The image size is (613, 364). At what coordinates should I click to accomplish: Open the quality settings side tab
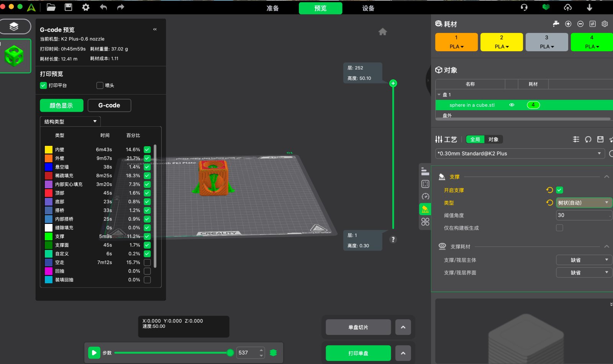pyautogui.click(x=425, y=171)
